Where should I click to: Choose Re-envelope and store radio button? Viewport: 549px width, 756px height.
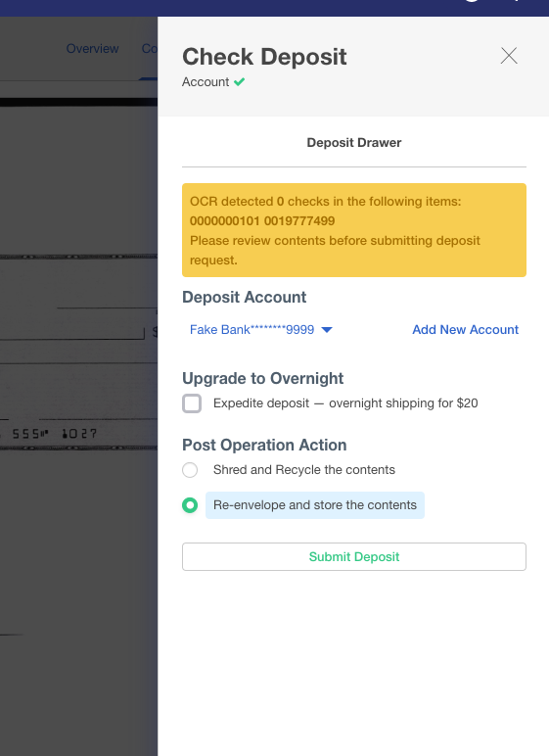tap(190, 505)
